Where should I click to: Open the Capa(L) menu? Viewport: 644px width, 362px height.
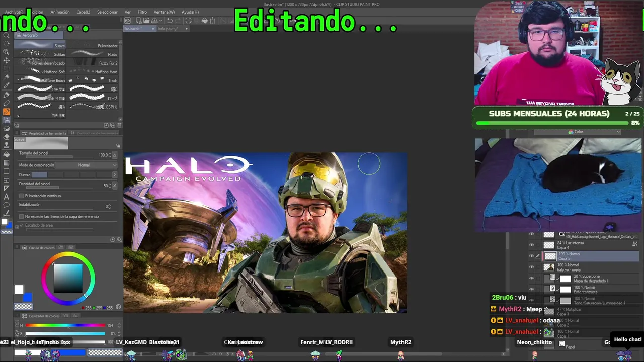pos(84,12)
